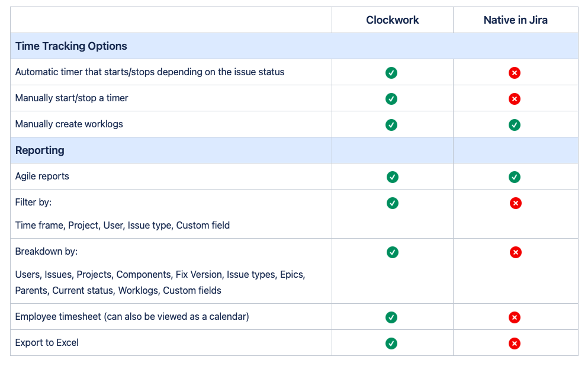Click Clockwork check for Employee timesheet row
588x366 pixels.
391,317
